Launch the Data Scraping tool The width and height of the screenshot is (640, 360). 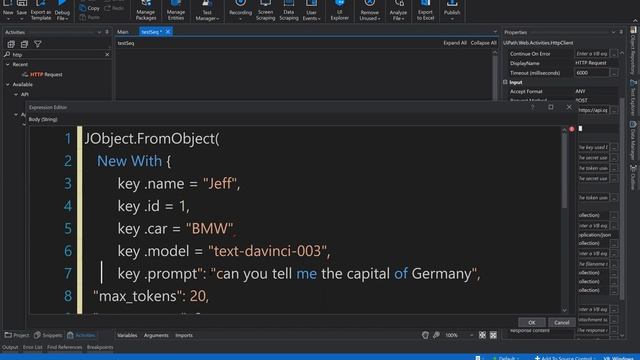click(x=289, y=10)
